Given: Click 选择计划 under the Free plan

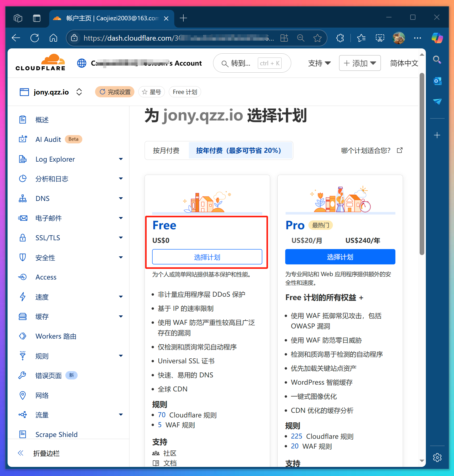Looking at the screenshot, I should pos(207,257).
